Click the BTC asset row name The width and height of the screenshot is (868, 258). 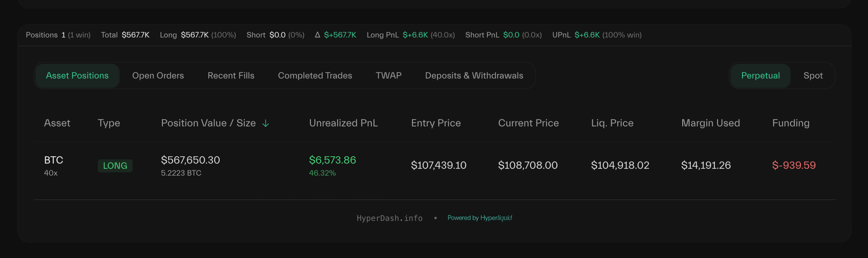pyautogui.click(x=54, y=160)
